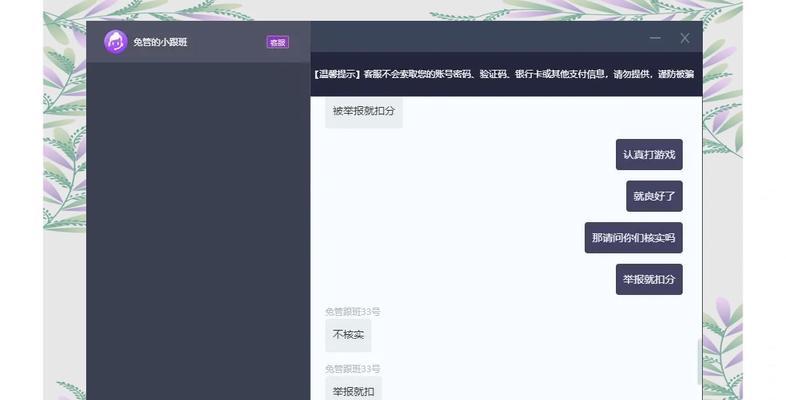Click the 不核实 received message bubble
The image size is (786, 400).
click(x=348, y=335)
